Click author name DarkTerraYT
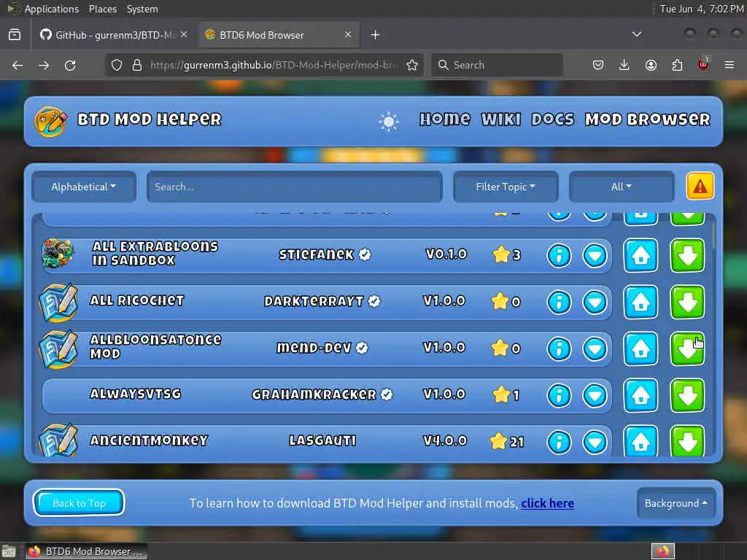 click(314, 301)
